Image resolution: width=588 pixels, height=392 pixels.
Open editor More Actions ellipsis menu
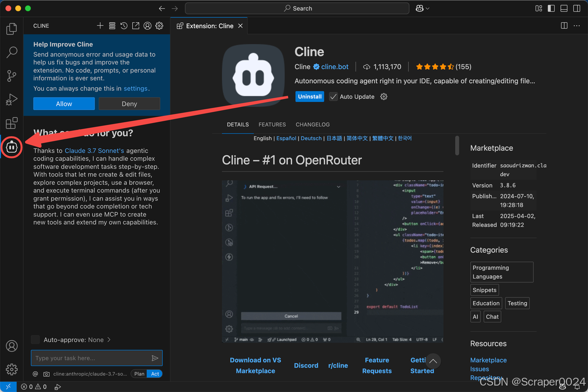click(577, 26)
